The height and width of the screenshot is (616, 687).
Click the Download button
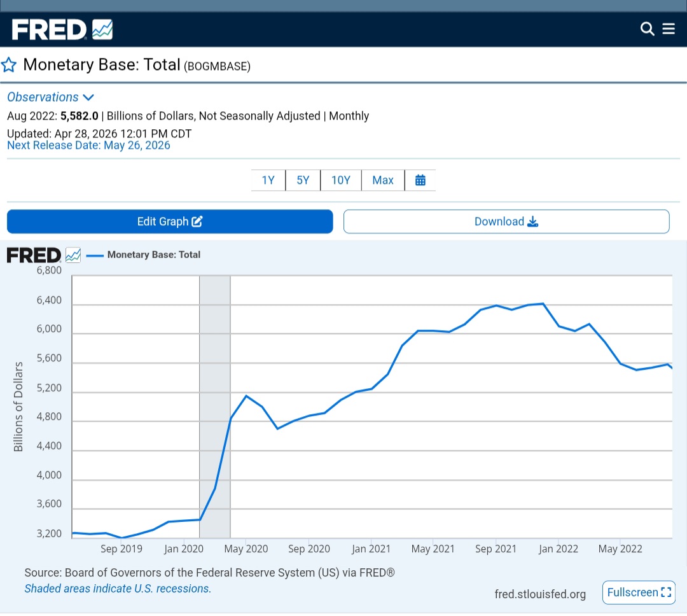click(x=506, y=221)
